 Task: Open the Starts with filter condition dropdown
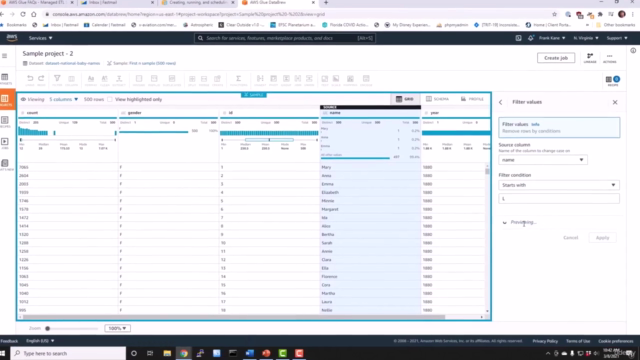pos(559,185)
